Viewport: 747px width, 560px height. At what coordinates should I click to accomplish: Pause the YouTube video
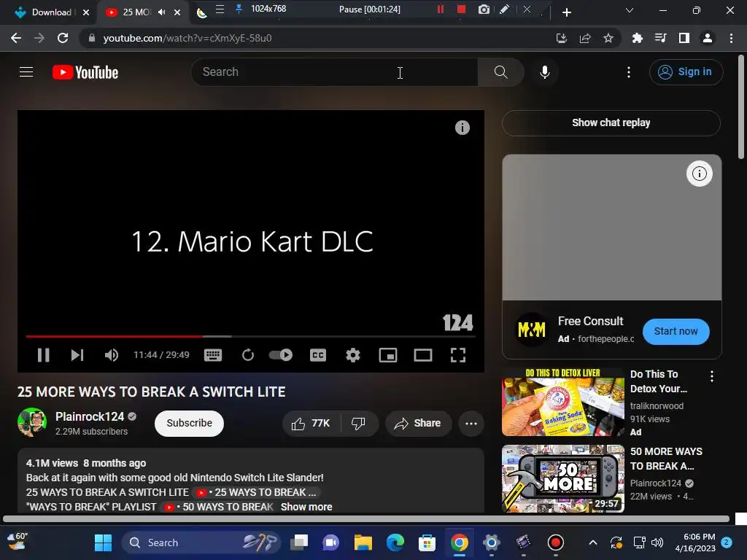pyautogui.click(x=43, y=355)
